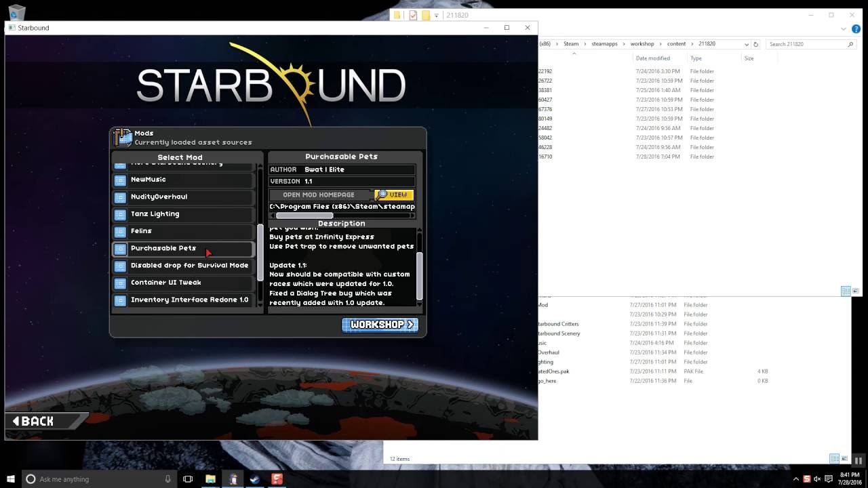Select the atedOres.pak file row
This screenshot has height=488, width=868.
(654, 371)
